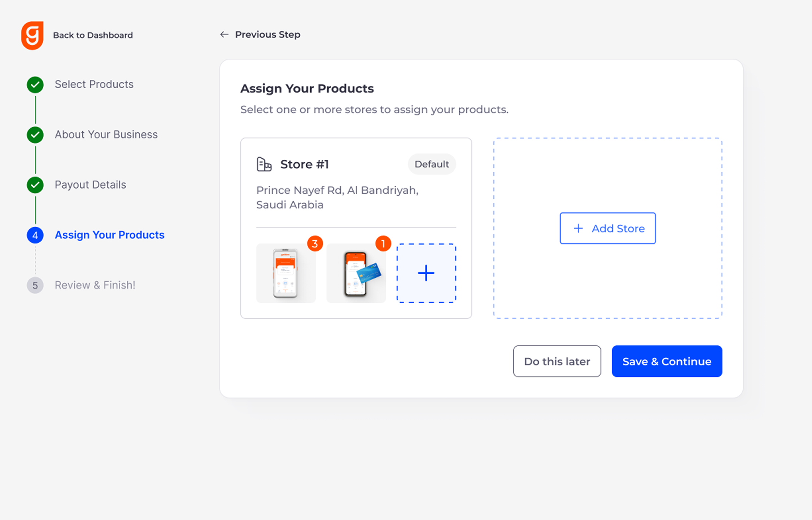Open the product thumbnail with credit card
This screenshot has width=812, height=520.
(x=356, y=273)
